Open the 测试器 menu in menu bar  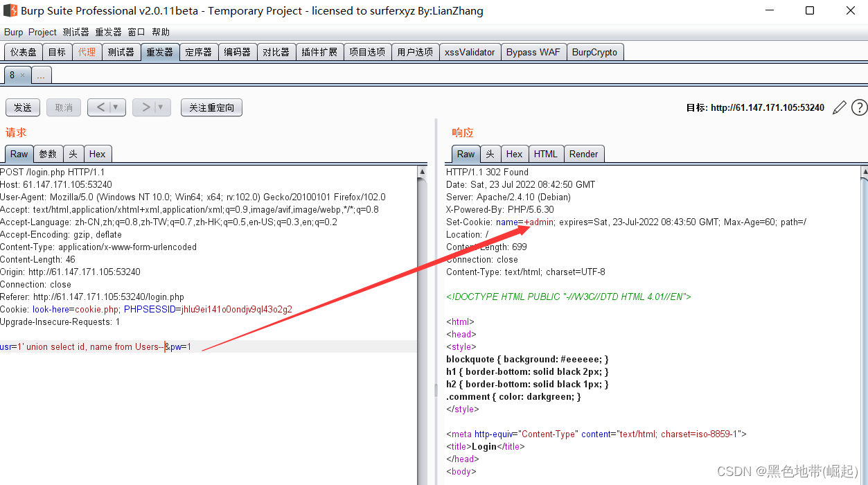pyautogui.click(x=76, y=32)
